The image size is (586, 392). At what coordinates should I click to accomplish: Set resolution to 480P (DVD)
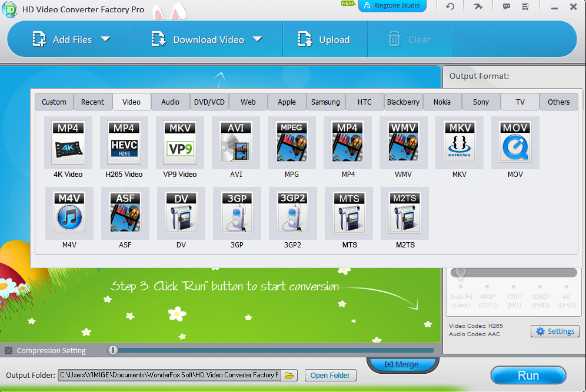(487, 300)
